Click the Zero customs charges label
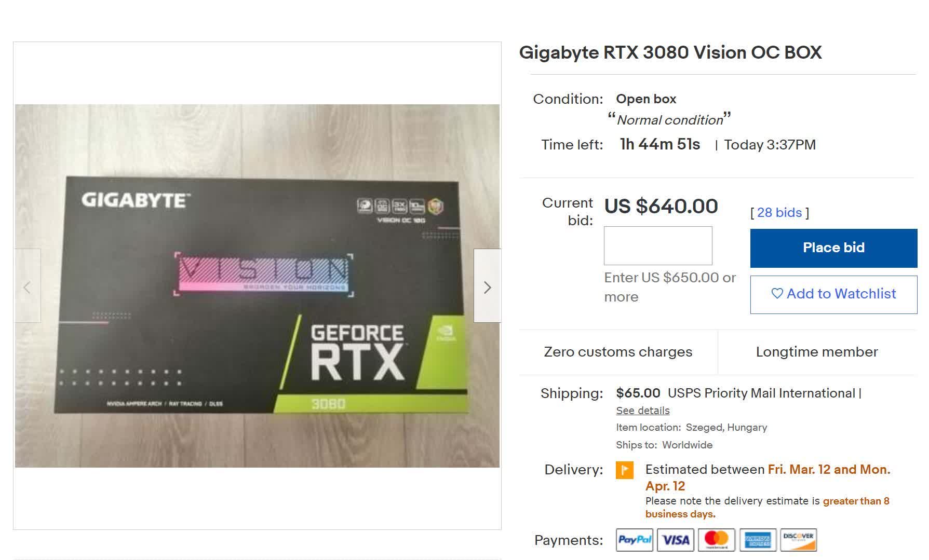 point(618,352)
